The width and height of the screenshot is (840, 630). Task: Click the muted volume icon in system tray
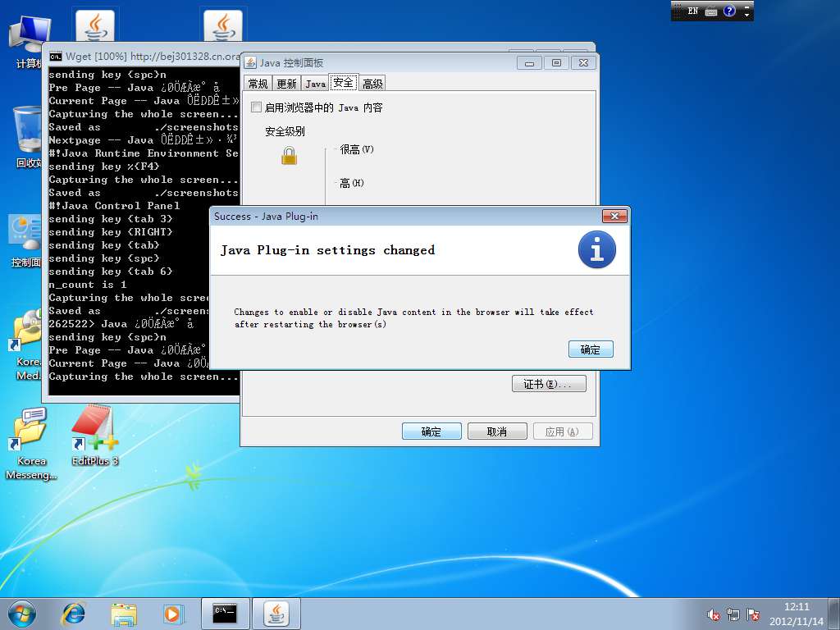click(x=714, y=614)
